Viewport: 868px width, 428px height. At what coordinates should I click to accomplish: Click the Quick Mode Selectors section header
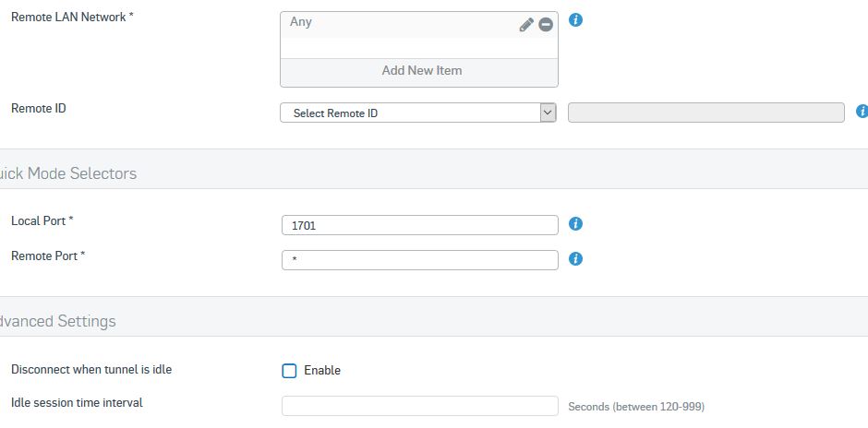pos(68,173)
